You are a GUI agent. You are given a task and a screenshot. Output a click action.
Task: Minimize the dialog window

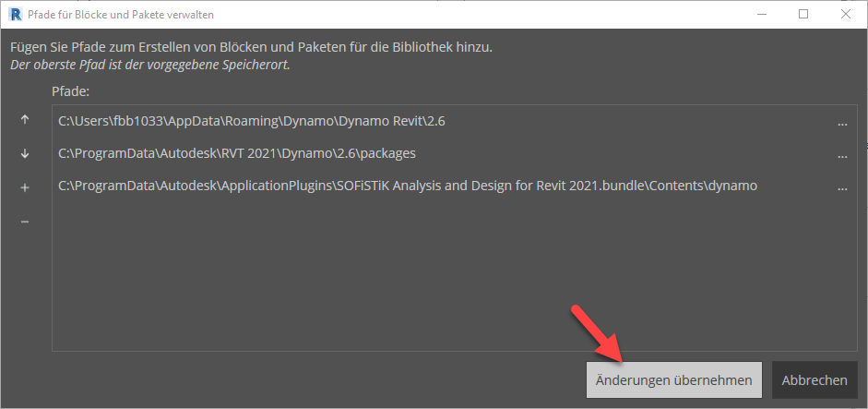762,14
